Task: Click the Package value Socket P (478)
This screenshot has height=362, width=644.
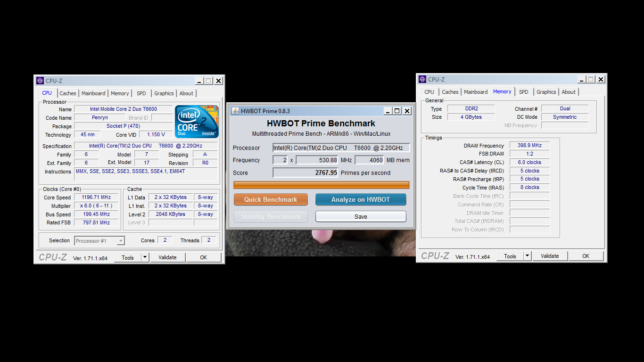Action: tap(124, 126)
